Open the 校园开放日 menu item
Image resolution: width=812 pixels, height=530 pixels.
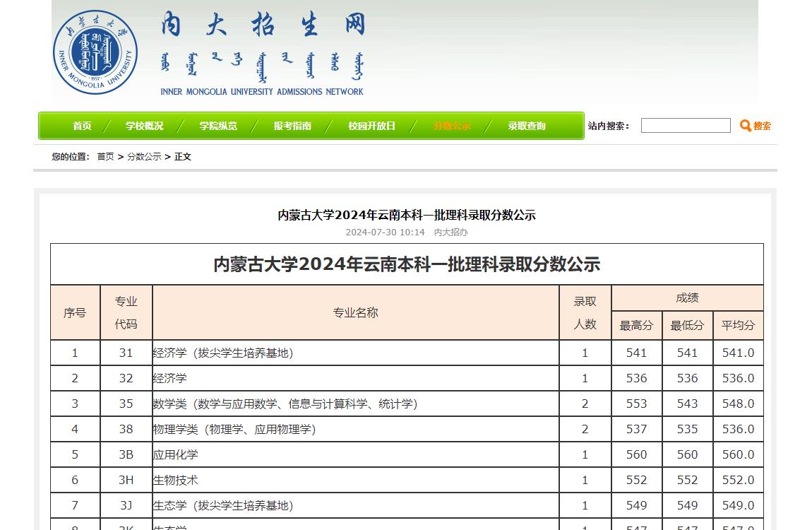pos(372,126)
